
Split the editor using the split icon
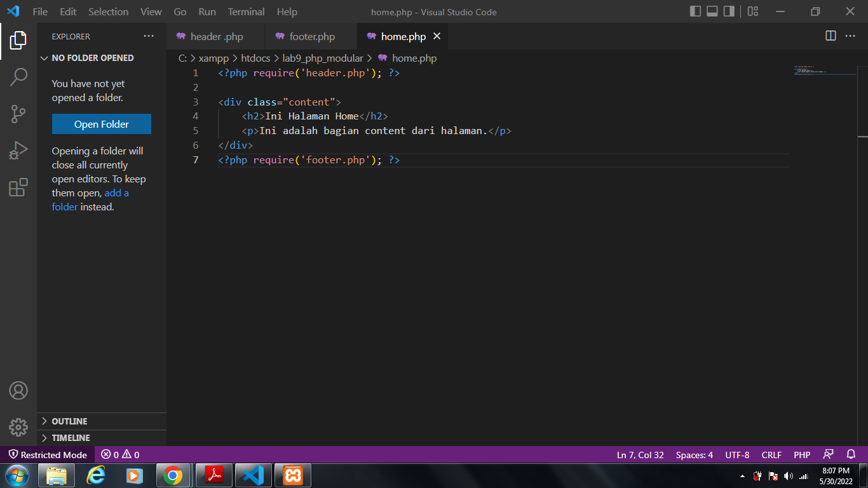point(831,36)
